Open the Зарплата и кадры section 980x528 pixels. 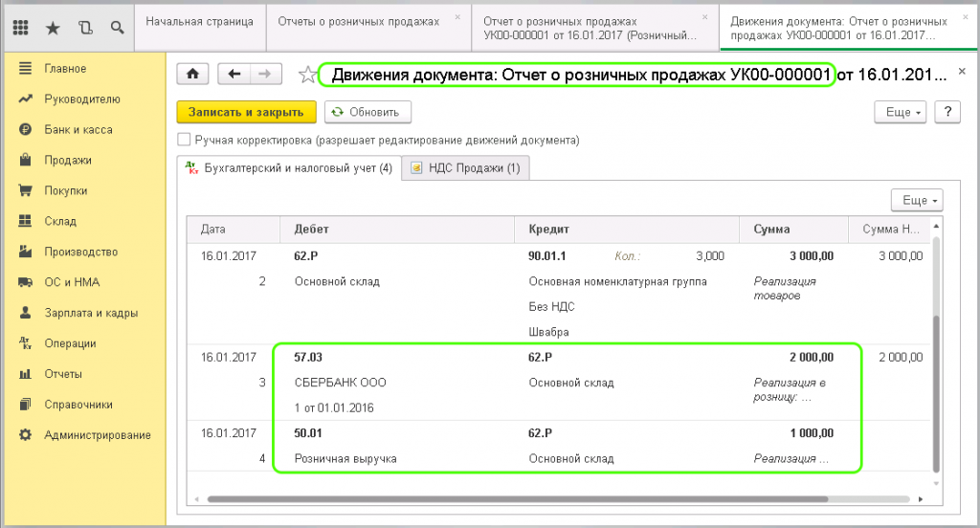91,313
